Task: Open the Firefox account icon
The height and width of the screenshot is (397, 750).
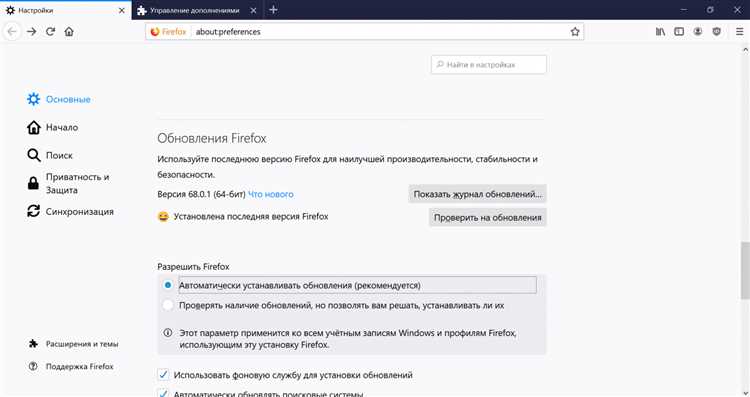Action: [x=698, y=32]
